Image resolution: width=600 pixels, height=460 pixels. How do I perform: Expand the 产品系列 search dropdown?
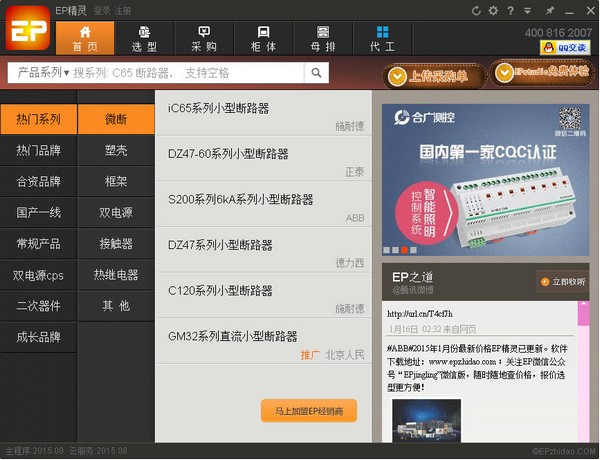pos(42,73)
